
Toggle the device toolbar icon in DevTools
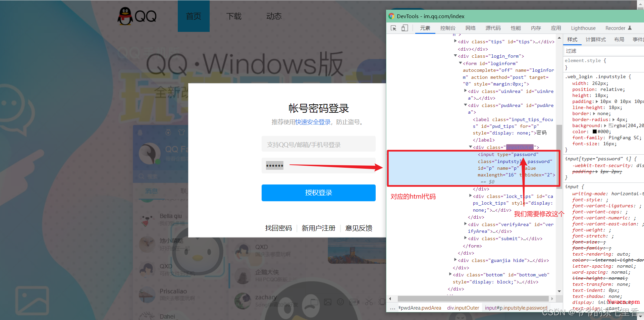click(x=405, y=28)
